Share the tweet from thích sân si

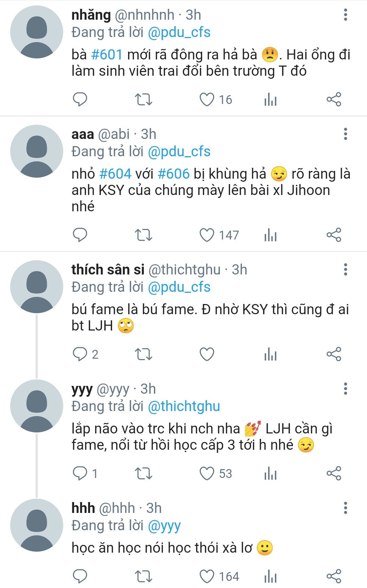click(x=334, y=354)
